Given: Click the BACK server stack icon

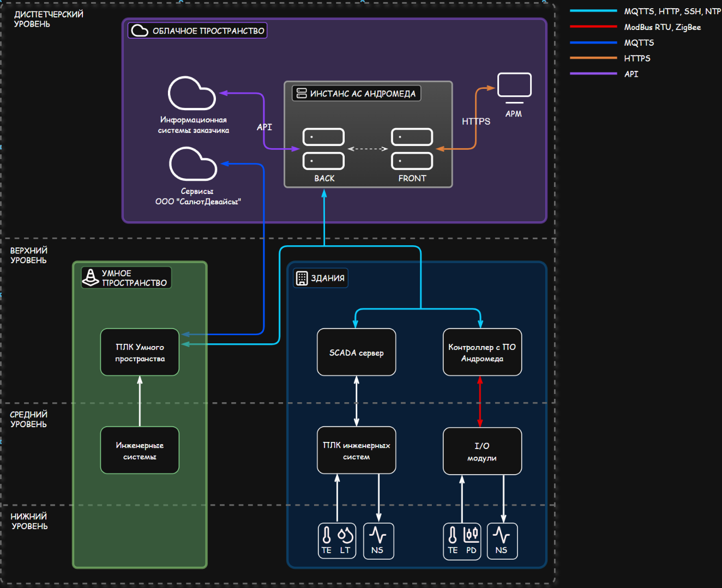Looking at the screenshot, I should click(x=323, y=149).
